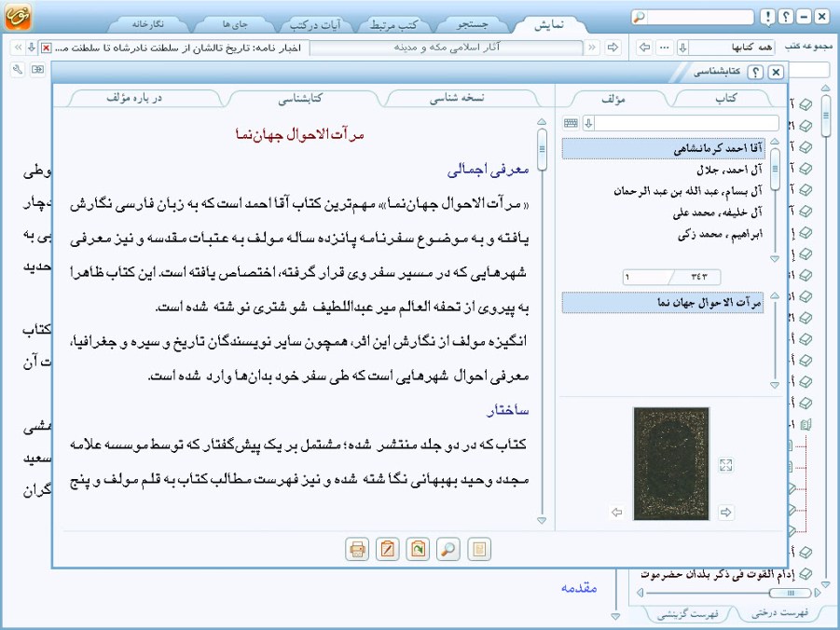Select author آقا احمد کرمانشاهی
This screenshot has height=630, width=840.
[x=663, y=148]
